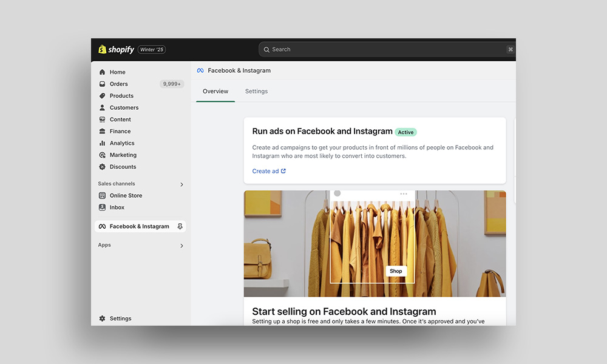This screenshot has width=607, height=364.
Task: Clear the search field with the X button
Action: (510, 49)
